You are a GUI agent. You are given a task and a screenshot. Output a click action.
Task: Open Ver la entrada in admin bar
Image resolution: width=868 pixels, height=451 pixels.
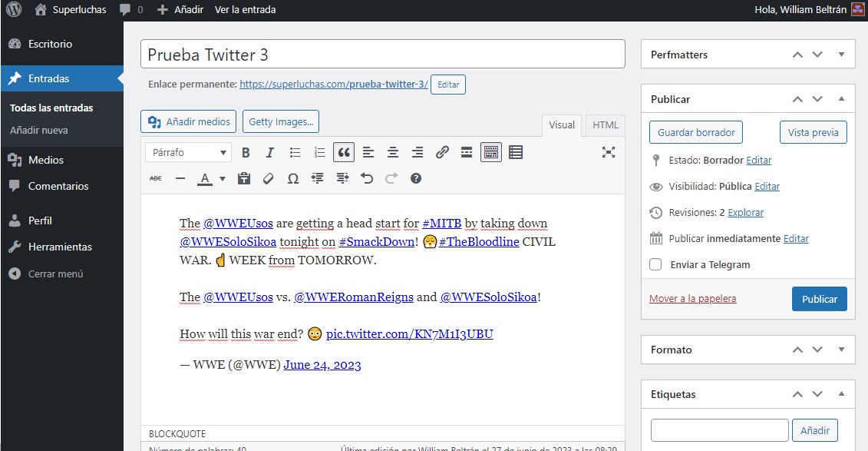246,9
